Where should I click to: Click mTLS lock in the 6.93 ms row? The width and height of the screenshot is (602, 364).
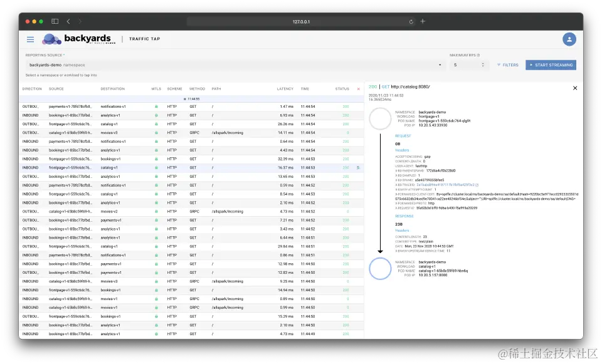156,115
